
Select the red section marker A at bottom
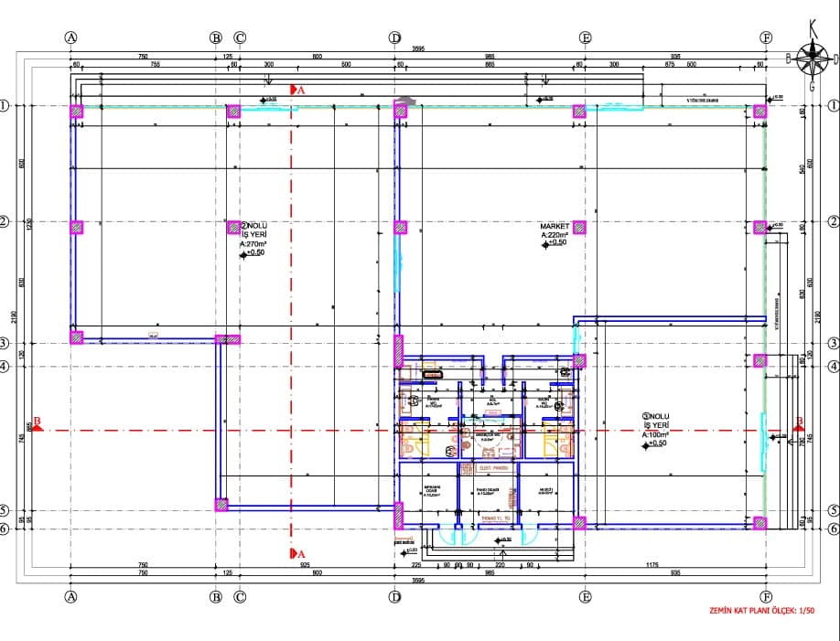pos(296,553)
